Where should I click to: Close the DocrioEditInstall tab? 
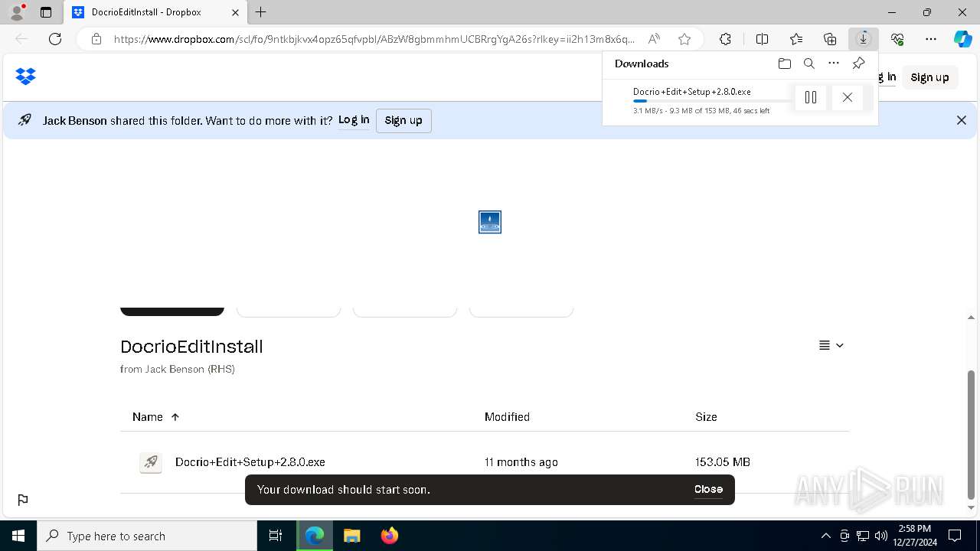coord(235,12)
